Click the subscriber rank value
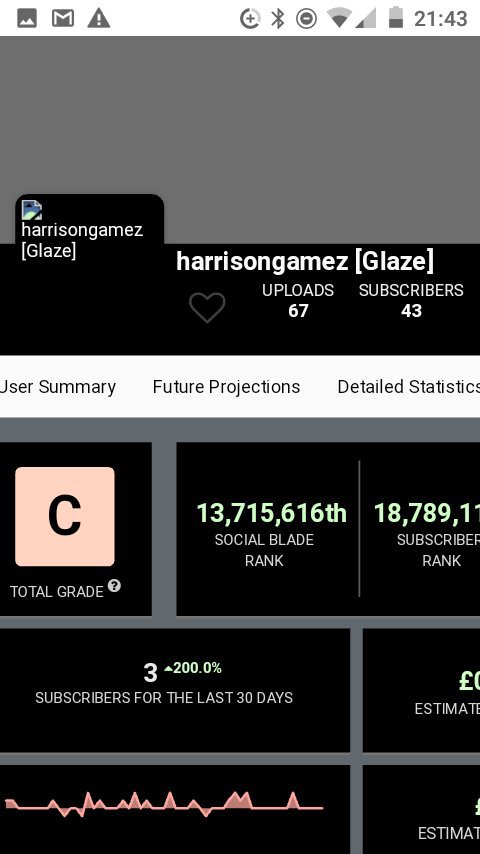The height and width of the screenshot is (854, 480). coord(427,513)
